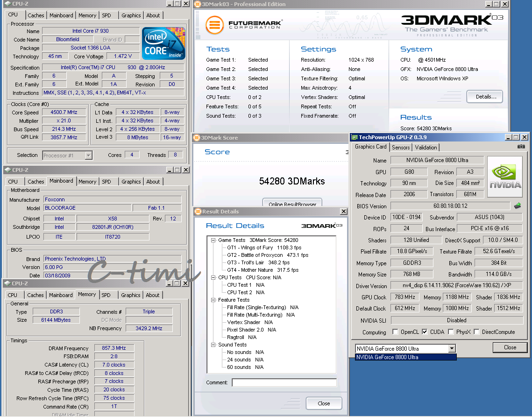The width and height of the screenshot is (532, 417).
Task: Click GT4 - Mother Nature result row
Action: (x=262, y=270)
